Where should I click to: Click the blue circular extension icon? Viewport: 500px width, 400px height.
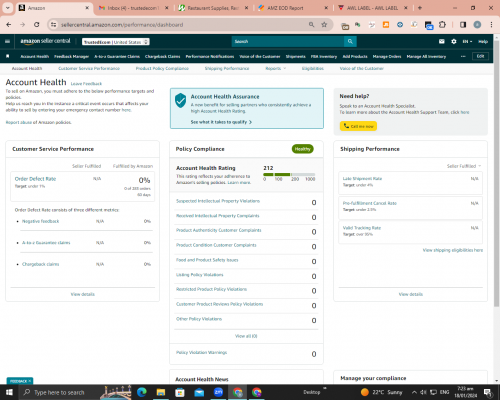[x=400, y=25]
